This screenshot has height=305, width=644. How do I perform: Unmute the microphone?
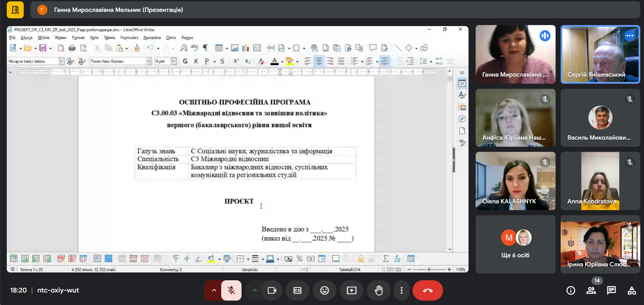231,290
